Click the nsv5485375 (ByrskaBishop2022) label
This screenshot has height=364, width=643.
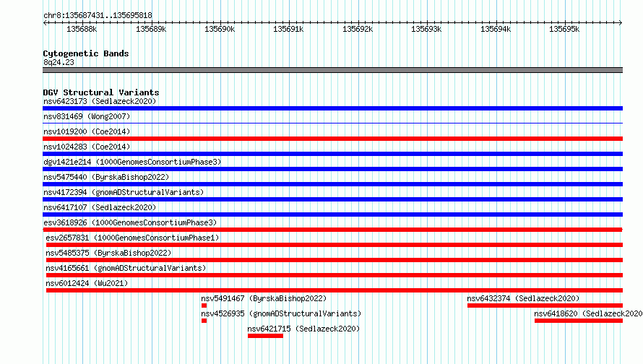coord(108,253)
